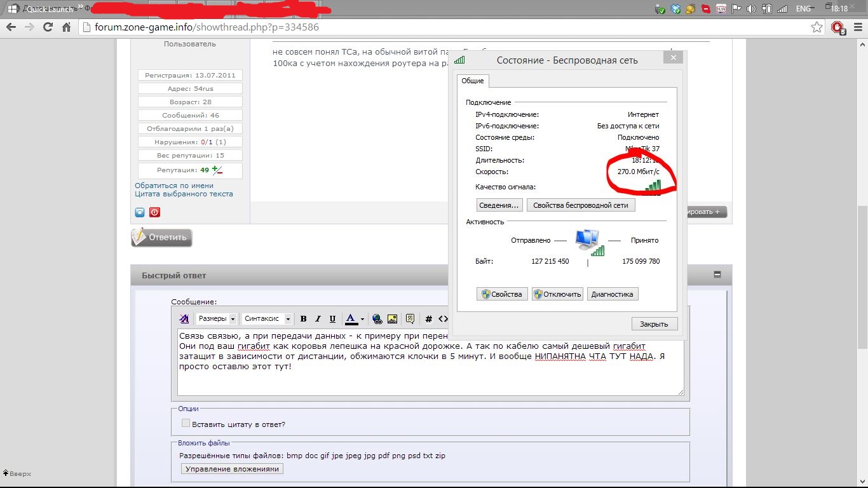
Task: Click the browser Forward arrow
Action: [x=29, y=27]
